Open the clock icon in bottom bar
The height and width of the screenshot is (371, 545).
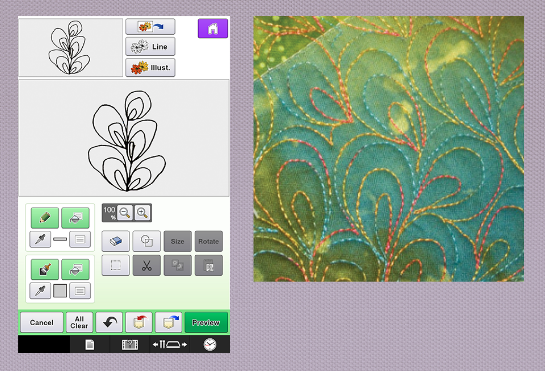(x=210, y=344)
